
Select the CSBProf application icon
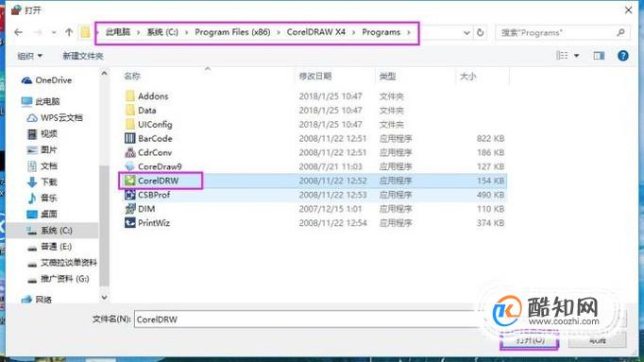tap(129, 195)
